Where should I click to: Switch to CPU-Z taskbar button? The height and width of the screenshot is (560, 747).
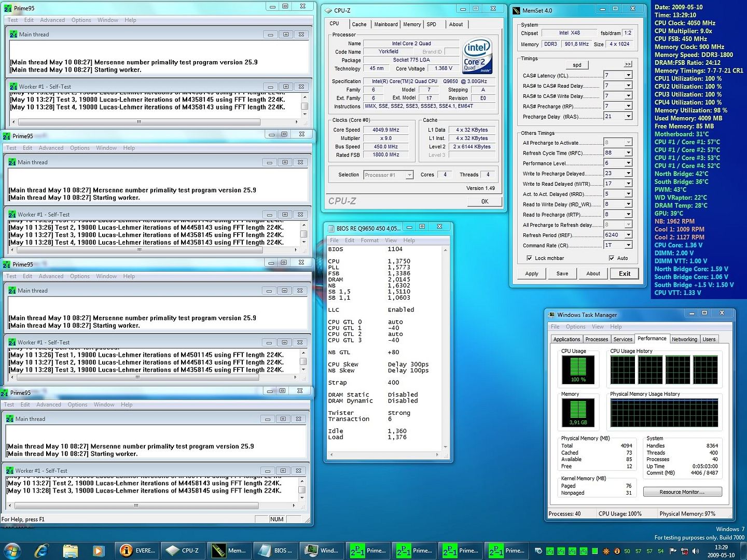point(184,550)
